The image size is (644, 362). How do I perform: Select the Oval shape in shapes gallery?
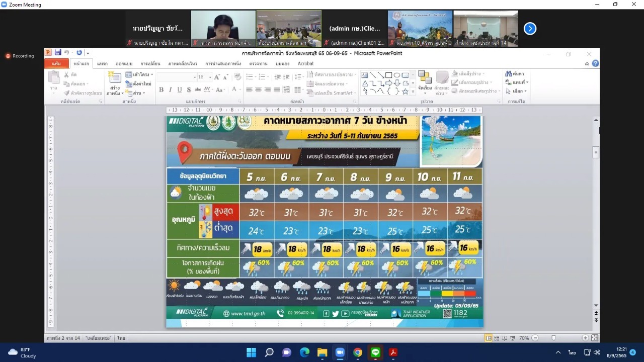click(x=397, y=75)
